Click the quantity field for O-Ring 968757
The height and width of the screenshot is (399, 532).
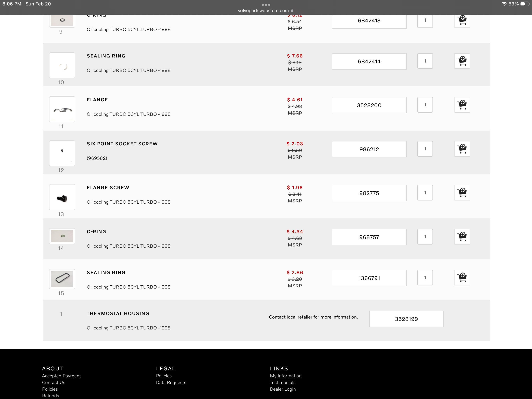[x=425, y=237]
